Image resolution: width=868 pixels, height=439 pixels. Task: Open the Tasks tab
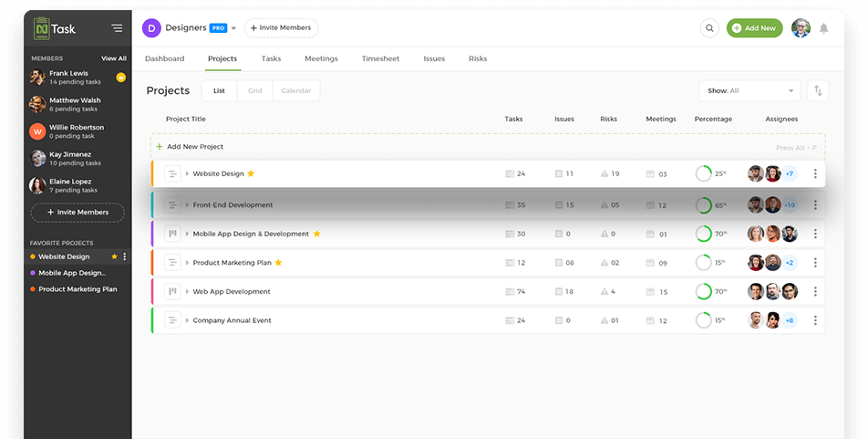pyautogui.click(x=272, y=58)
